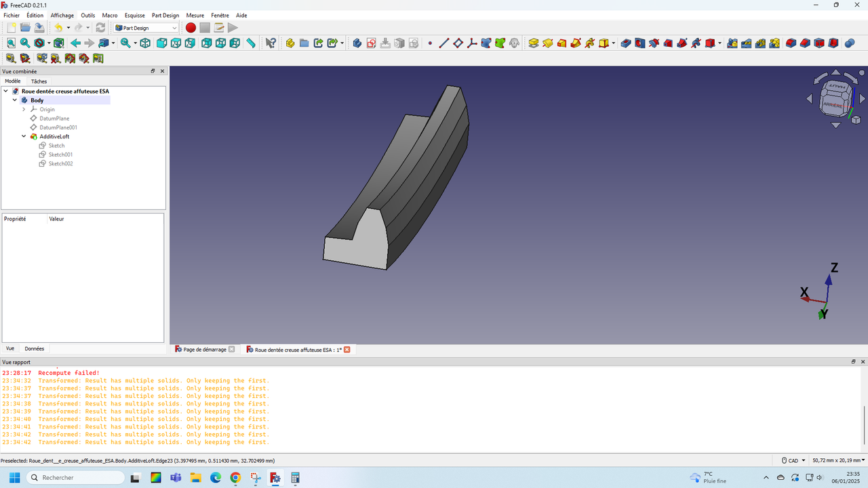
Task: Toggle delta measurements
Action: pos(98,58)
